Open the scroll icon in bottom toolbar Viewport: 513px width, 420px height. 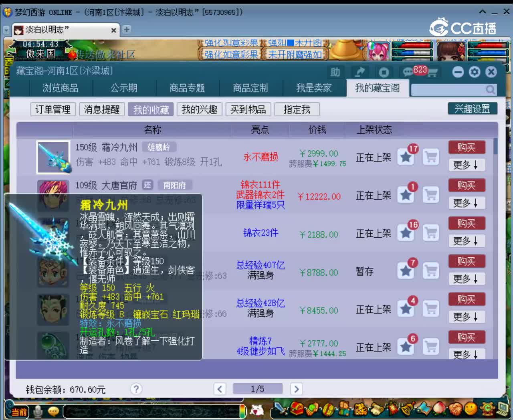tap(377, 408)
